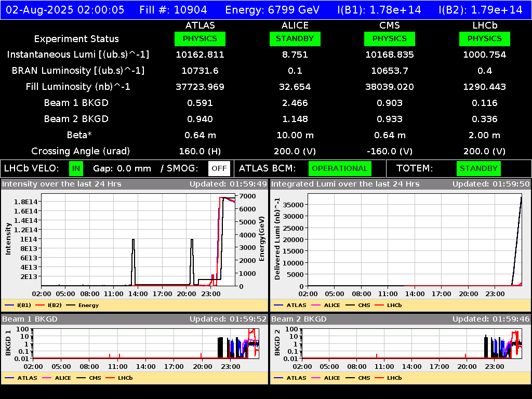Click Updated: 01:59:50 timestamp on Lumi chart

click(491, 184)
